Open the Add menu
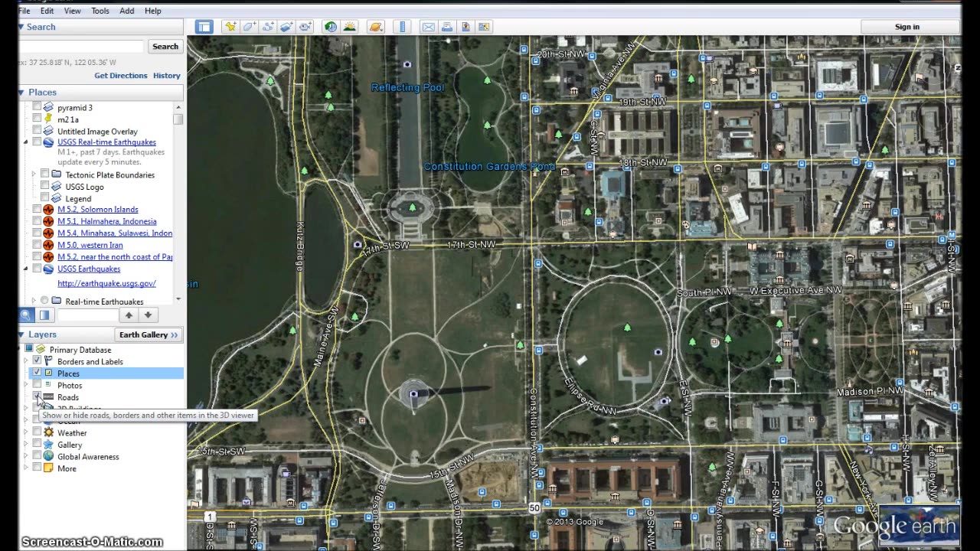The width and height of the screenshot is (980, 551). tap(127, 11)
